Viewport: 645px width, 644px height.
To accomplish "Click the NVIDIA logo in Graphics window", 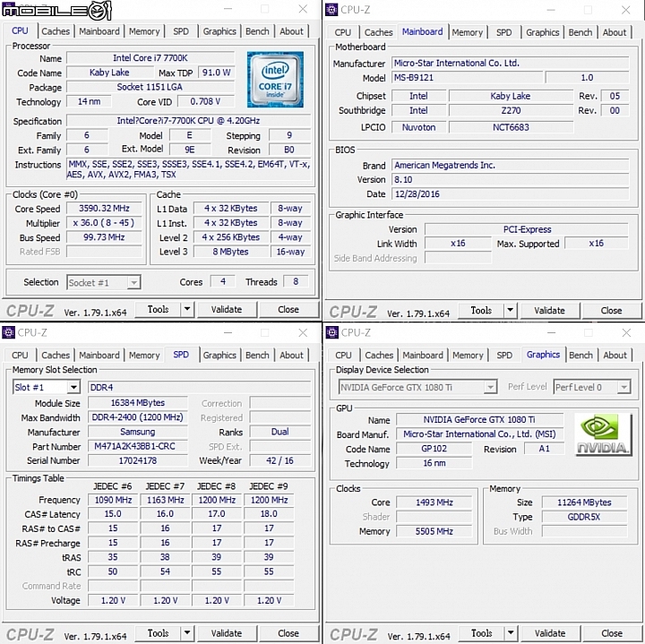I will tap(603, 434).
